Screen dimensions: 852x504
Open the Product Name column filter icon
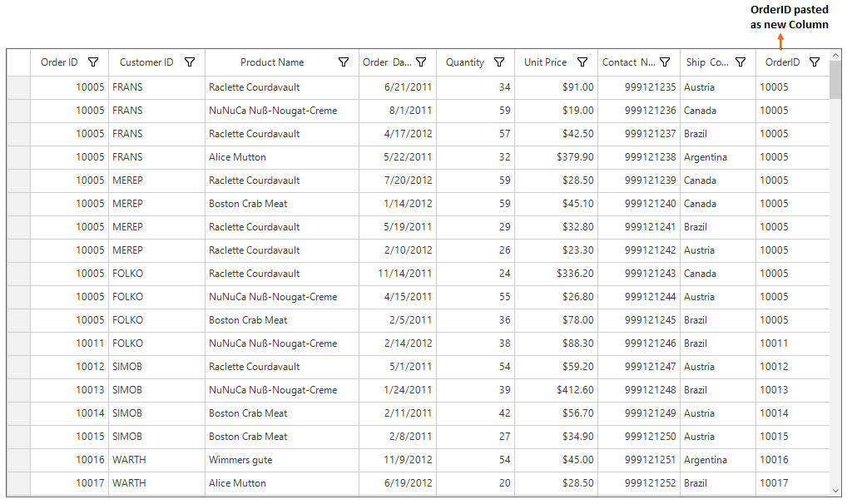point(344,62)
